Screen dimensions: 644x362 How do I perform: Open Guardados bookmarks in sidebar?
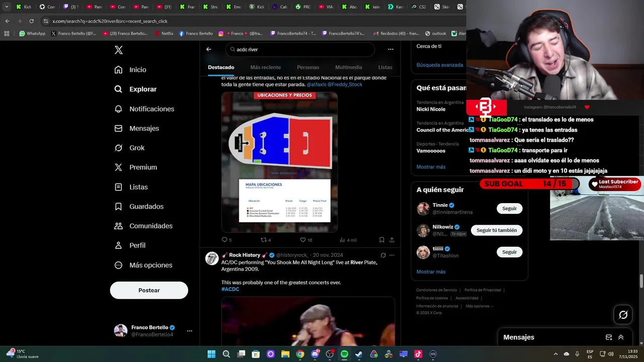point(139,207)
